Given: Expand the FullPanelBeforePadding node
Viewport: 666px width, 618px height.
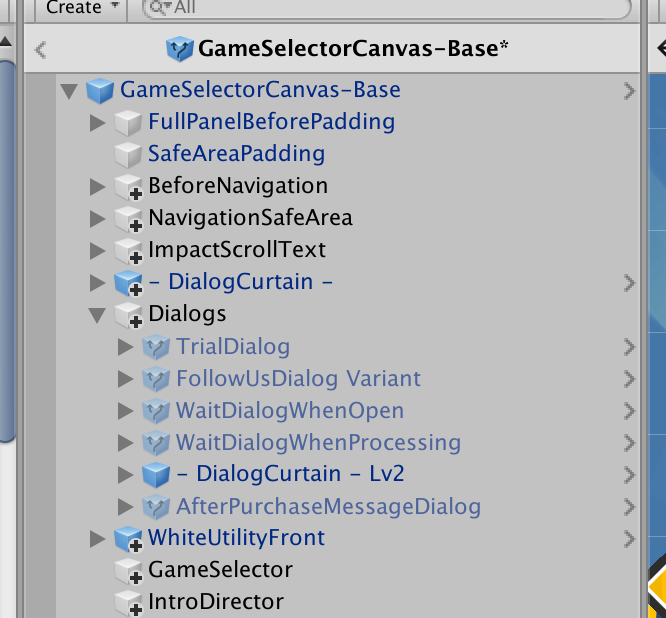Looking at the screenshot, I should (98, 123).
